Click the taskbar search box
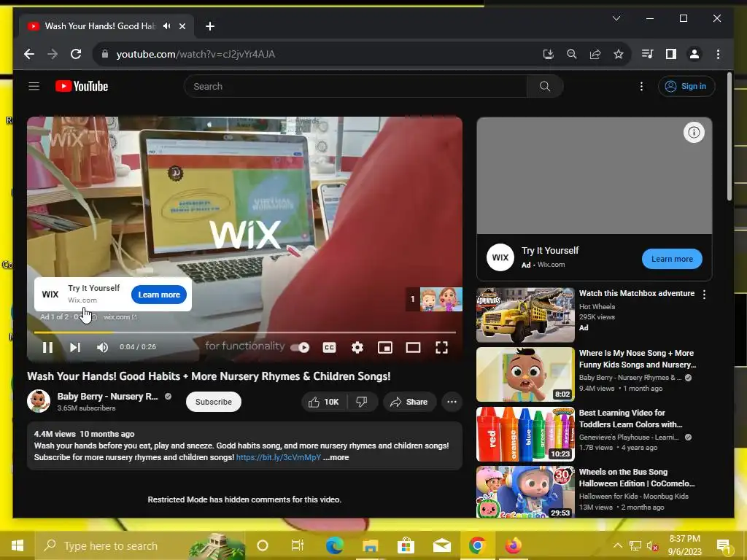The width and height of the screenshot is (747, 560). point(140,545)
